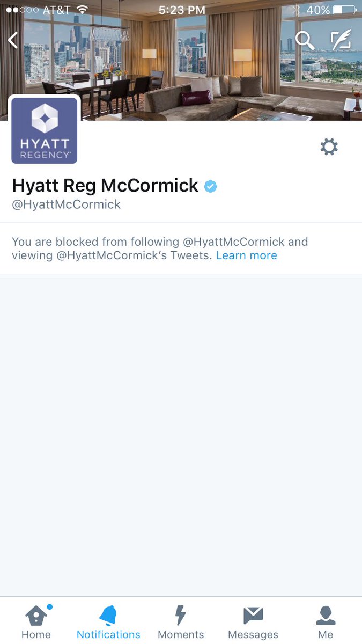Open the Messages tab
The width and height of the screenshot is (362, 644).
coord(253,621)
